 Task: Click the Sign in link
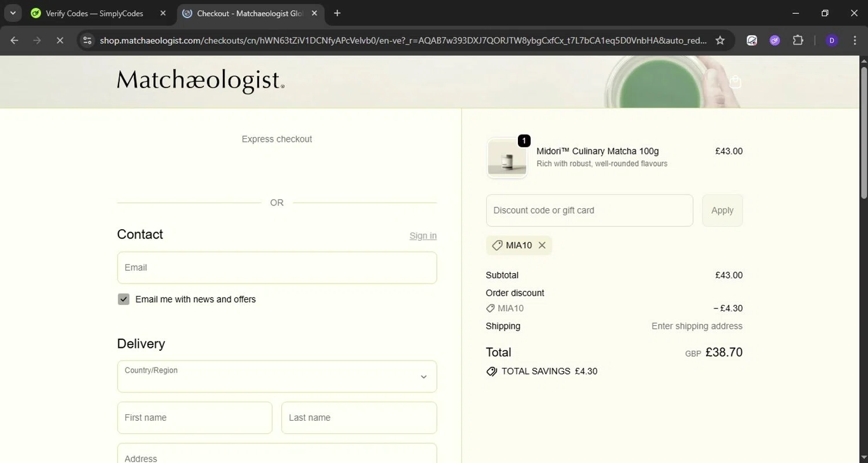pos(423,236)
